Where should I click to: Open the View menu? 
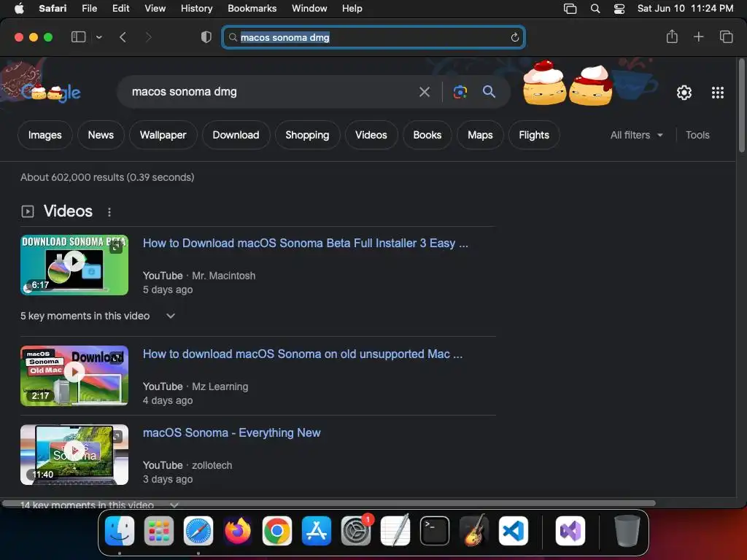155,8
